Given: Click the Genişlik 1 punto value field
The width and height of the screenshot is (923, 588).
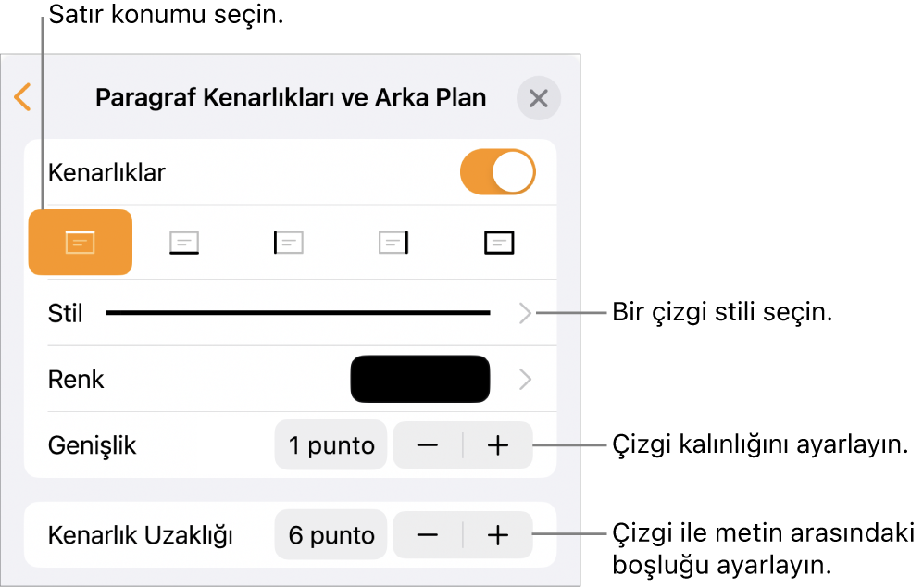Looking at the screenshot, I should coord(331,445).
